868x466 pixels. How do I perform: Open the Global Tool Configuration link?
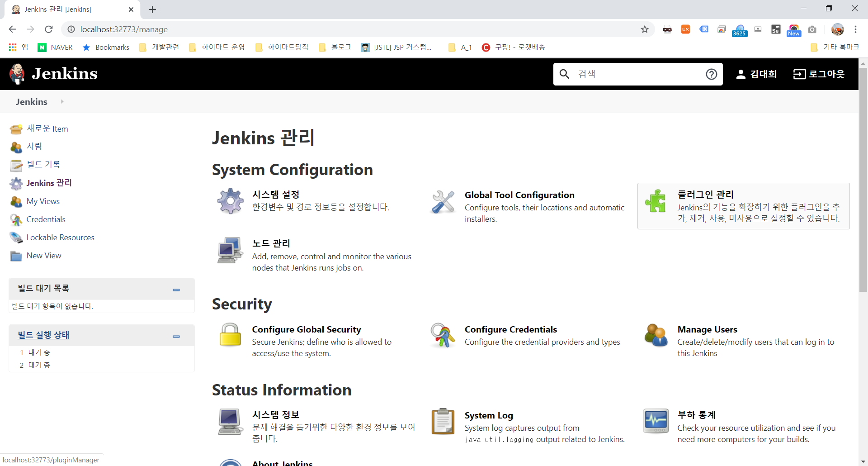tap(519, 195)
